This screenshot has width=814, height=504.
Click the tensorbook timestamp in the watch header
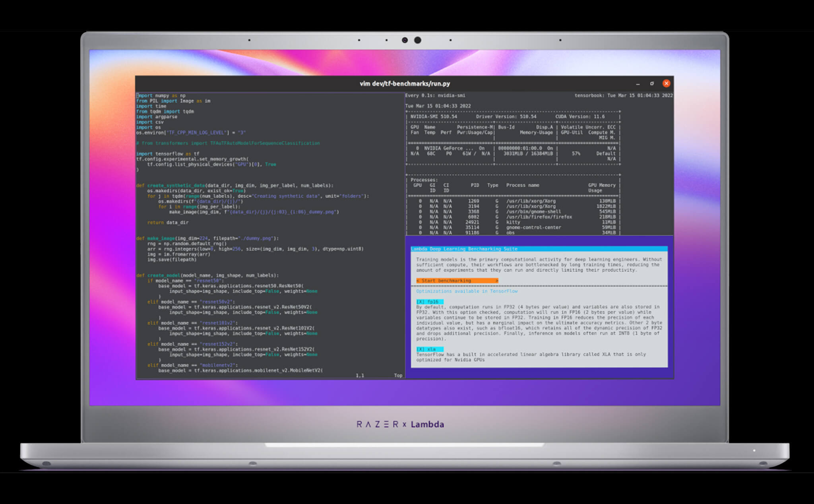click(x=624, y=96)
